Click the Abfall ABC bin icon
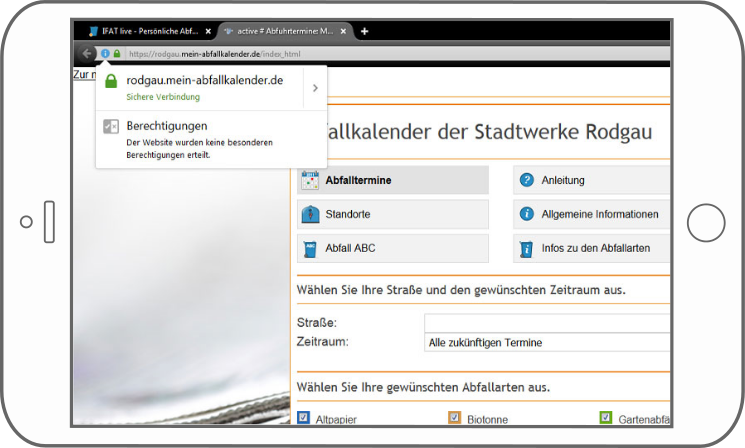This screenshot has width=745, height=448. (309, 249)
